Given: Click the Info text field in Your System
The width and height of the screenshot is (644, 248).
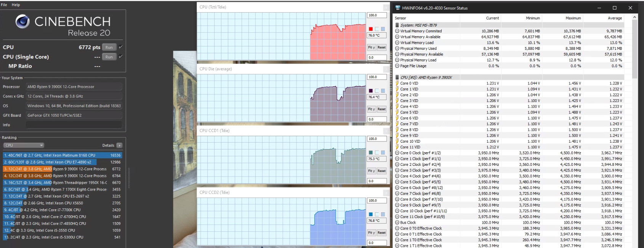Looking at the screenshot, I should click(74, 125).
